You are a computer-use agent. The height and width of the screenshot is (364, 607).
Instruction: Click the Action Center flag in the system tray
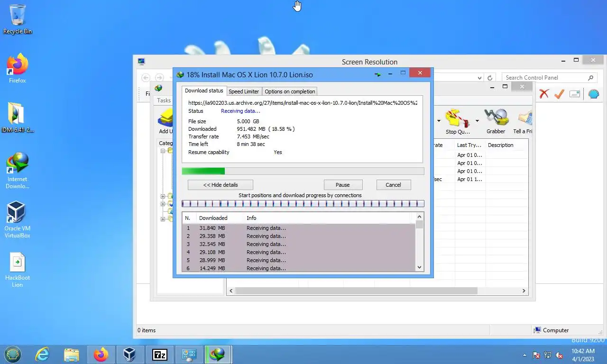coord(537,355)
